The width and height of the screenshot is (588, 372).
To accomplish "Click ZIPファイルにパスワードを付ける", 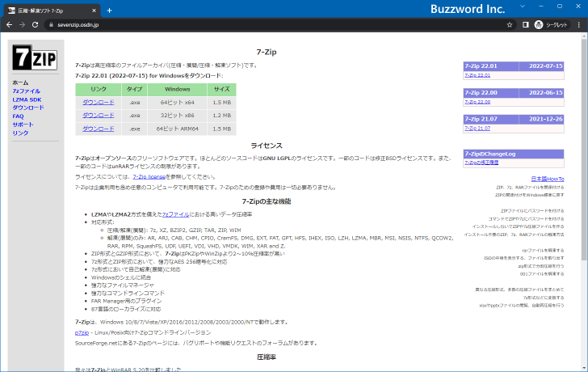I will pyautogui.click(x=532, y=211).
